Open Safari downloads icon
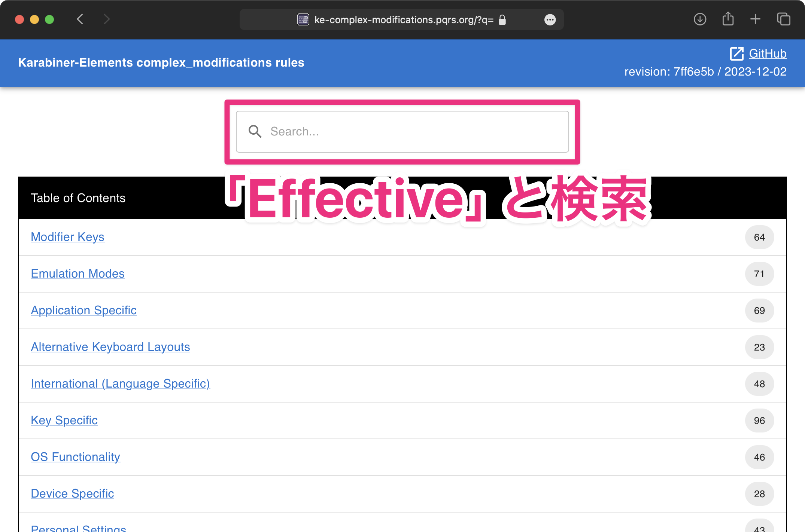The image size is (805, 532). (699, 19)
